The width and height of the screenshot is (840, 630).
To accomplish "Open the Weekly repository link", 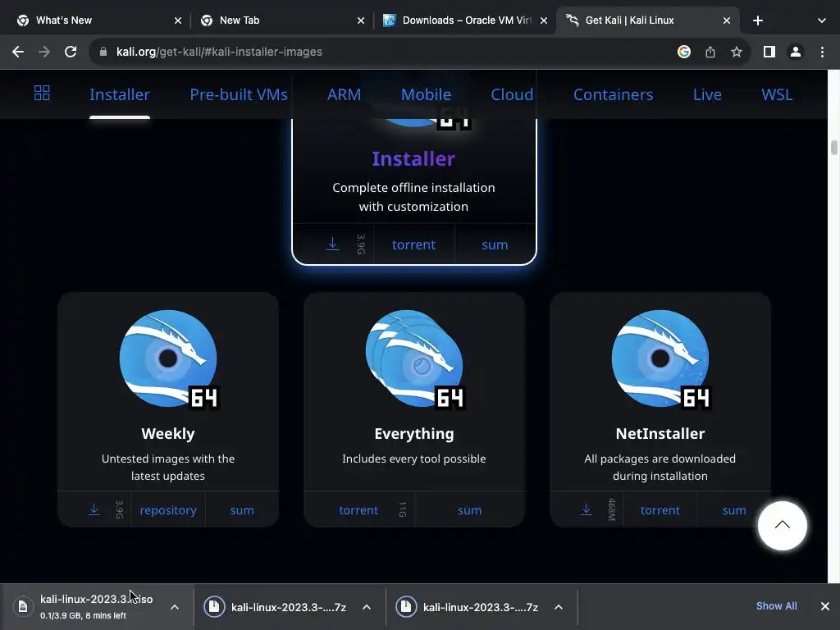I will [x=167, y=510].
